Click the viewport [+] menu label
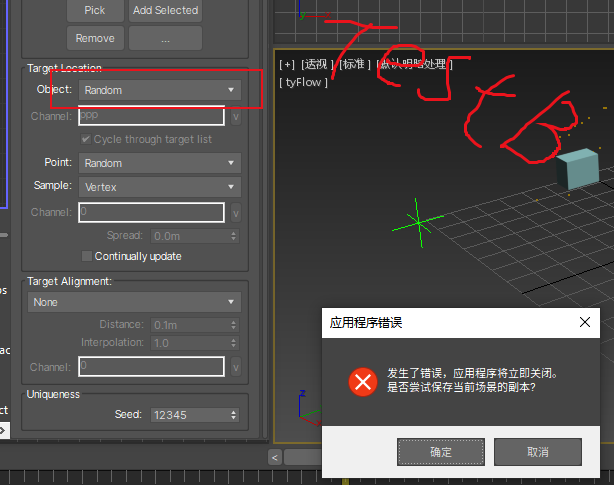This screenshot has height=485, width=614. 287,64
